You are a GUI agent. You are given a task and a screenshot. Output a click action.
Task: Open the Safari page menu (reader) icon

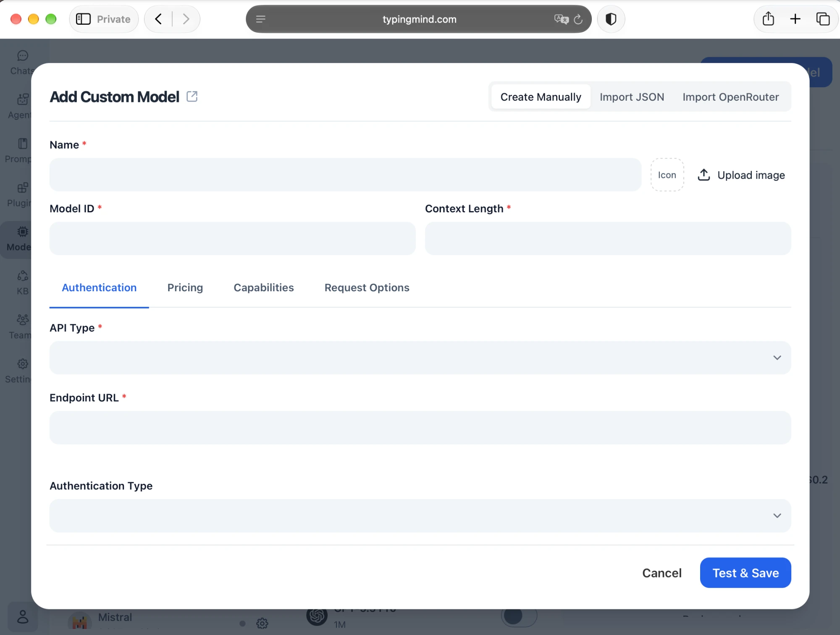point(261,19)
